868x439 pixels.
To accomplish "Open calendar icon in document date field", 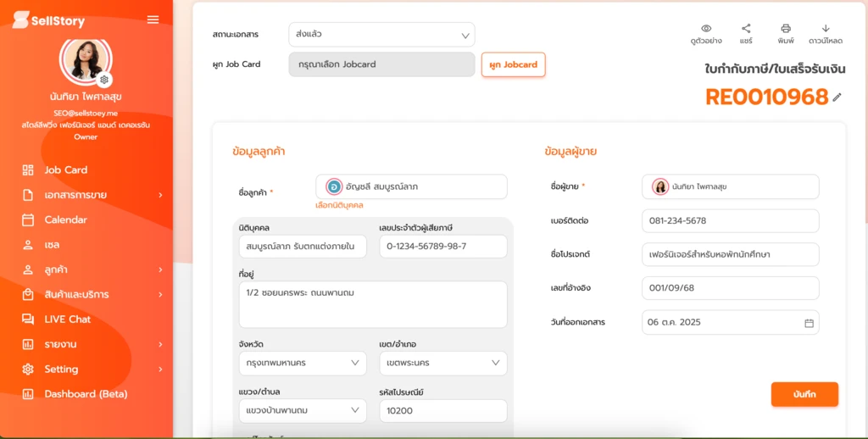I will [x=809, y=323].
